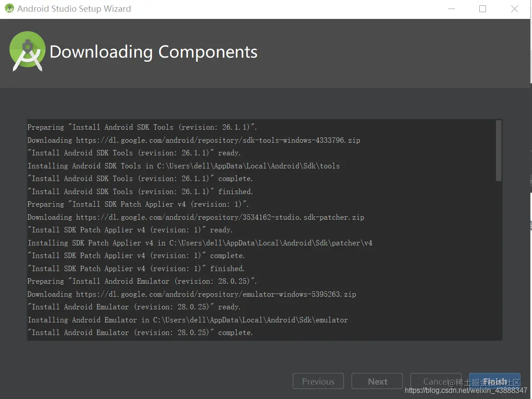Click the Android Studio Setup Wizard title text
Viewport: 532px width, 399px height.
coord(74,9)
